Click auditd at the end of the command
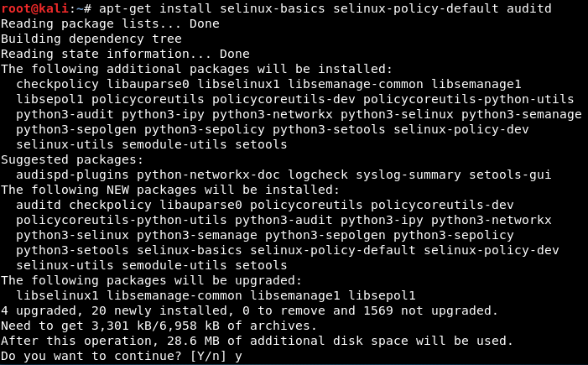 529,8
